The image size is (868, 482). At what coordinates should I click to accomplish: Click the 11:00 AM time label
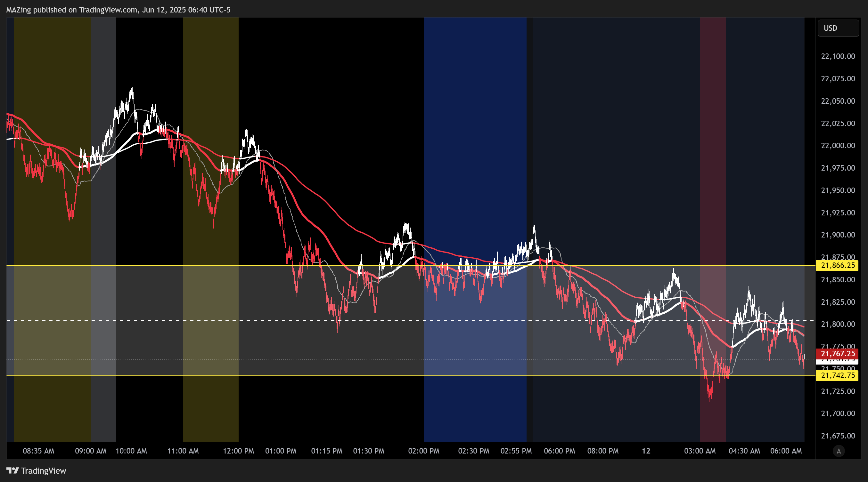tap(183, 451)
